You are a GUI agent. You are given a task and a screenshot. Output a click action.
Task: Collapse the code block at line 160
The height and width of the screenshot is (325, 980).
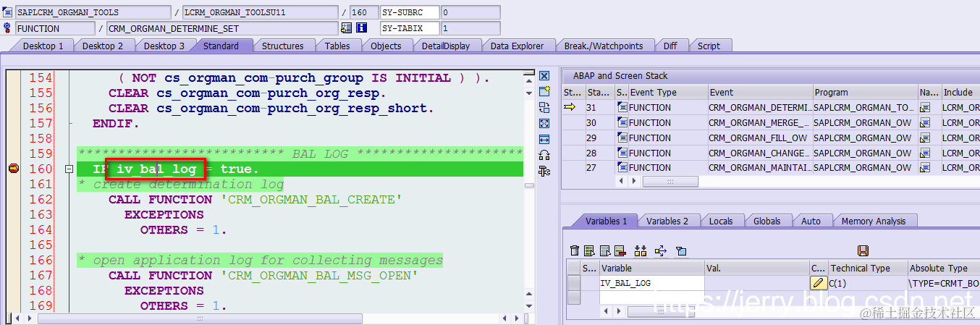69,169
